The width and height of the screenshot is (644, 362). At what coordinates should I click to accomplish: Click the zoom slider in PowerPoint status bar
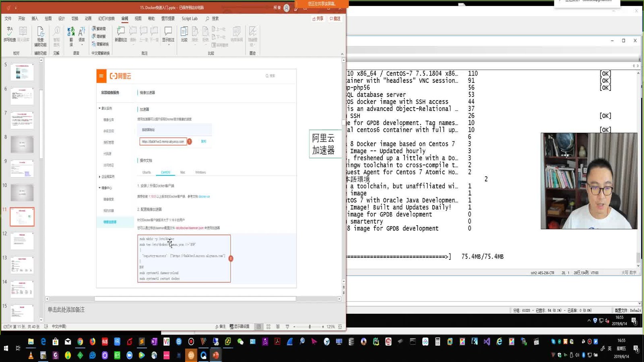[x=309, y=327]
